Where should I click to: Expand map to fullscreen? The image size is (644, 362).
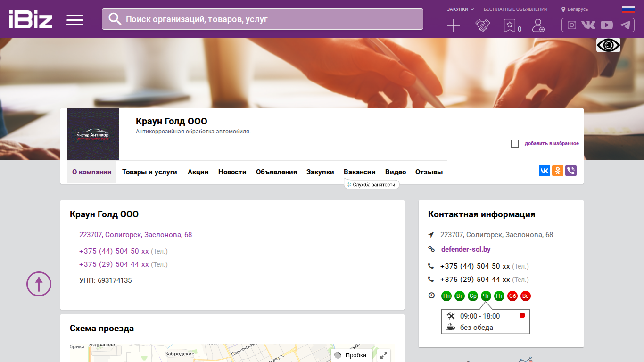pyautogui.click(x=384, y=355)
